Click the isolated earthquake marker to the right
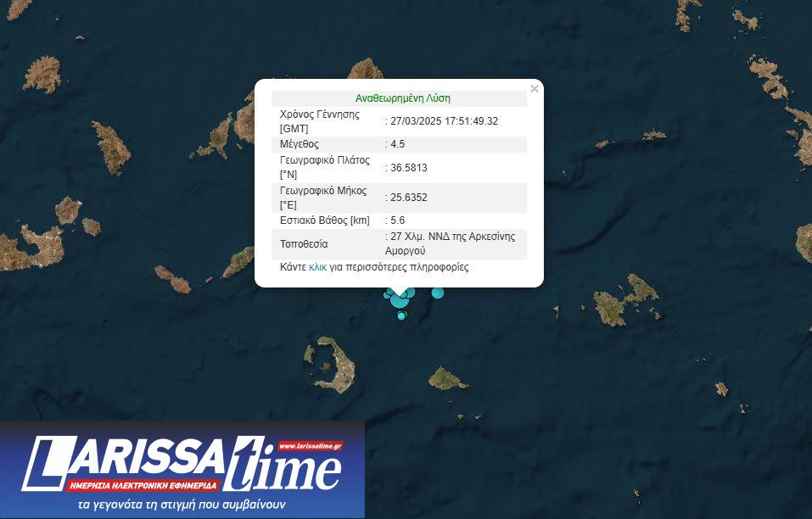This screenshot has height=519, width=812. tap(438, 293)
